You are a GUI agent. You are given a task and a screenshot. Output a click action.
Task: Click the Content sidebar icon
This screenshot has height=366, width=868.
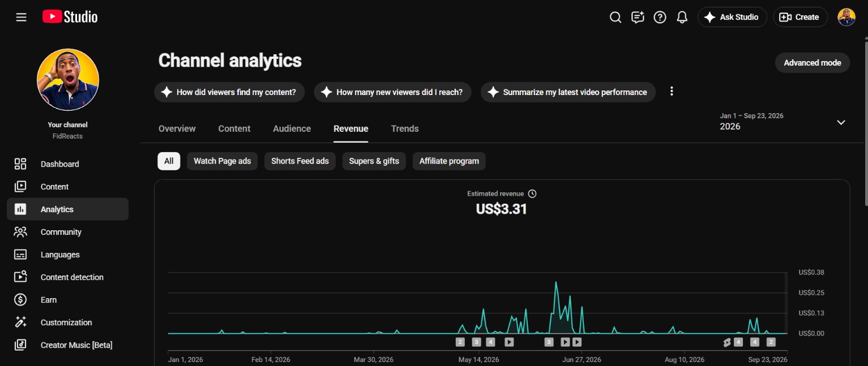[20, 187]
